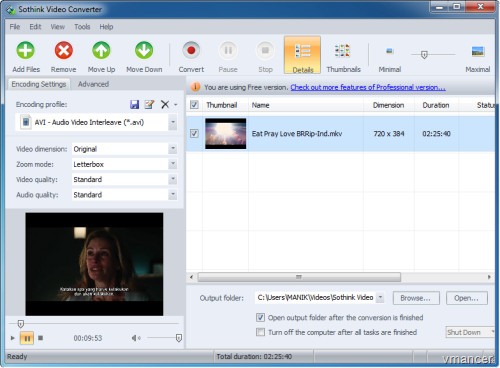Click the Add Files toolbar icon
Viewport: 500px width, 368px height.
(26, 51)
